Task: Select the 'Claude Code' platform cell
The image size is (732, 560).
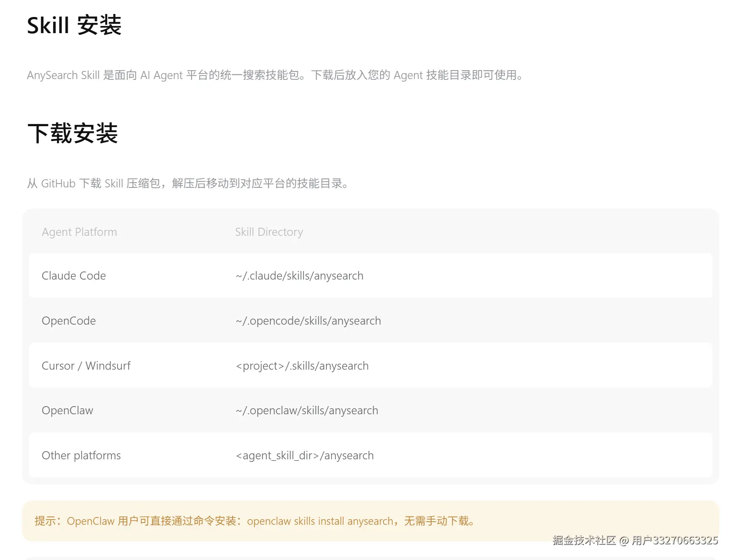Action: tap(74, 276)
